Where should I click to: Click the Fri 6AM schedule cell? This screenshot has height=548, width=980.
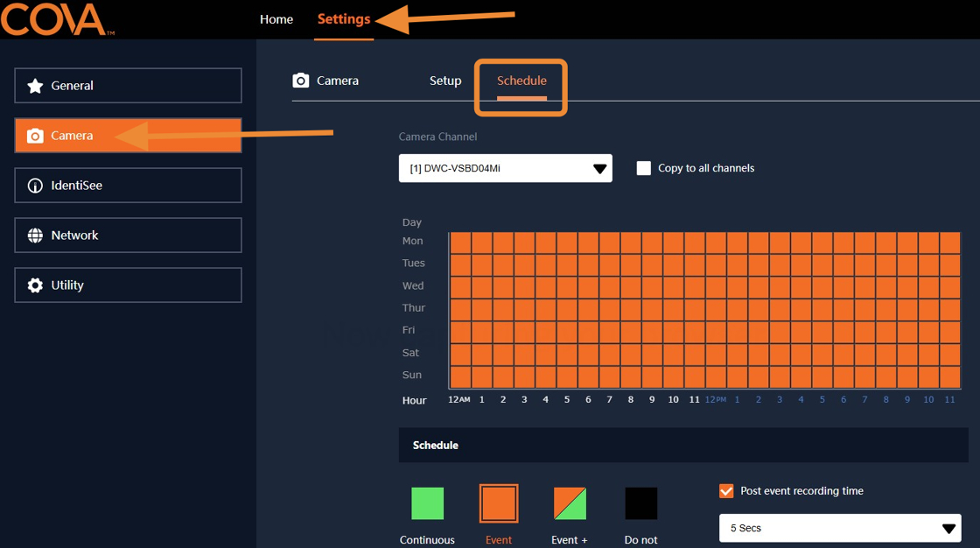click(x=588, y=332)
